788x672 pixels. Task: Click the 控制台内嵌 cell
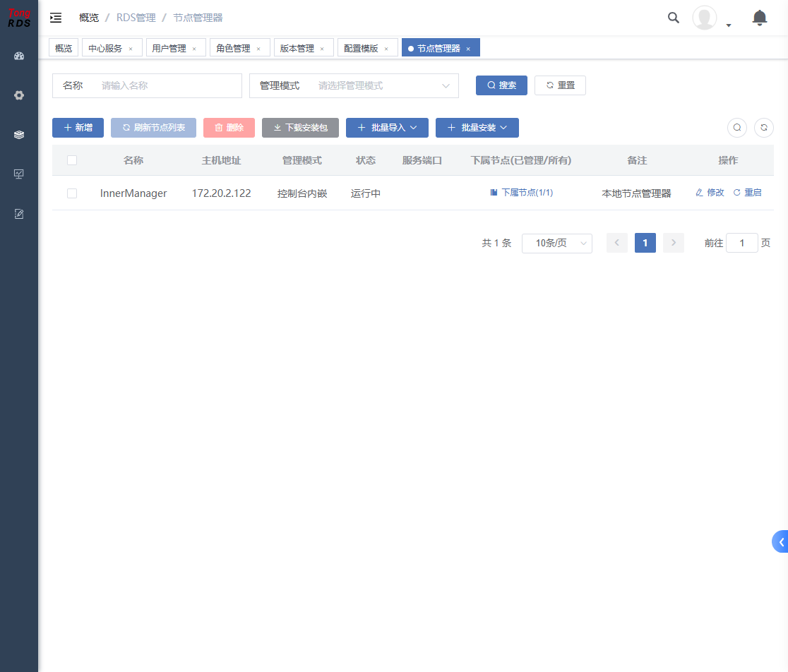click(302, 194)
